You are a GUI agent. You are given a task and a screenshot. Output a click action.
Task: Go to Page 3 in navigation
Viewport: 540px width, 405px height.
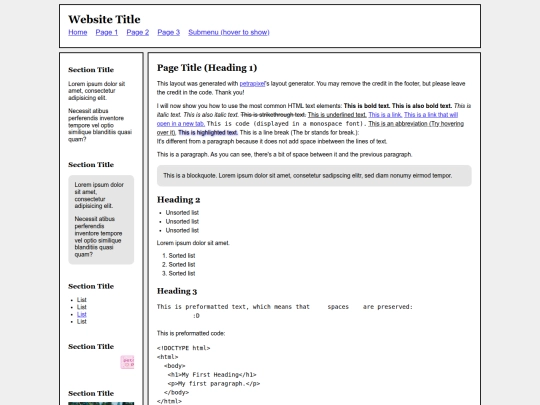click(x=169, y=32)
